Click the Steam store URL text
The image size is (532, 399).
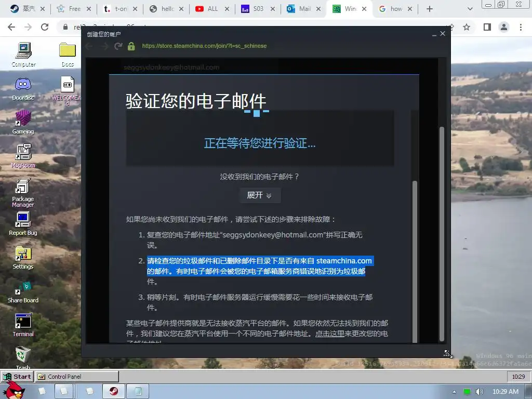pyautogui.click(x=204, y=46)
